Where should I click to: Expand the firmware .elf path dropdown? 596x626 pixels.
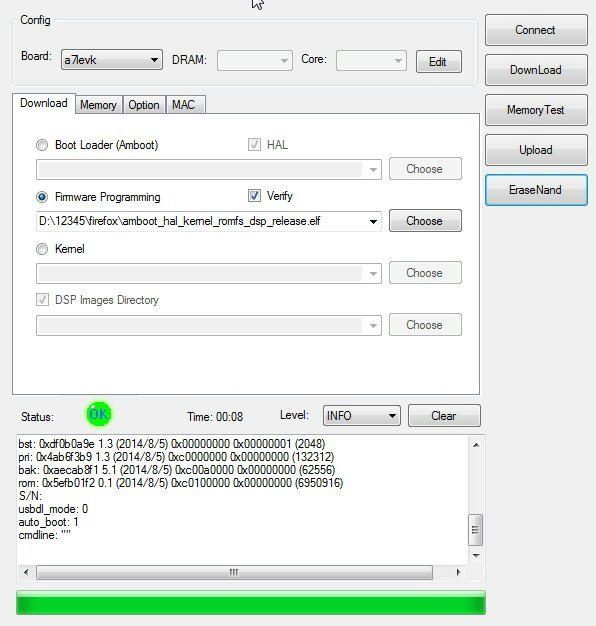pos(373,222)
